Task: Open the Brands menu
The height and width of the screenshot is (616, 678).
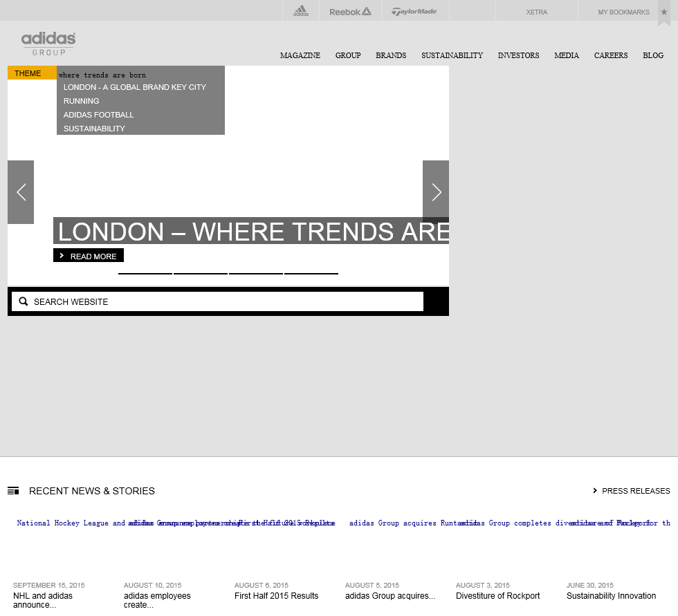Action: click(x=391, y=55)
